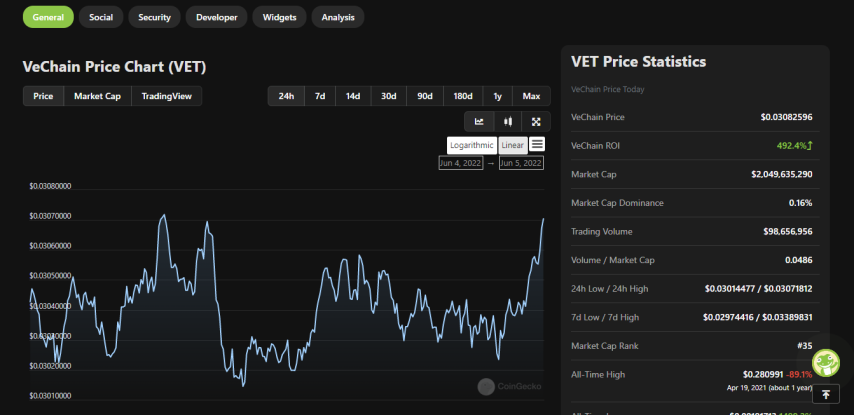Select the 24h time range
The height and width of the screenshot is (415, 854).
click(286, 96)
